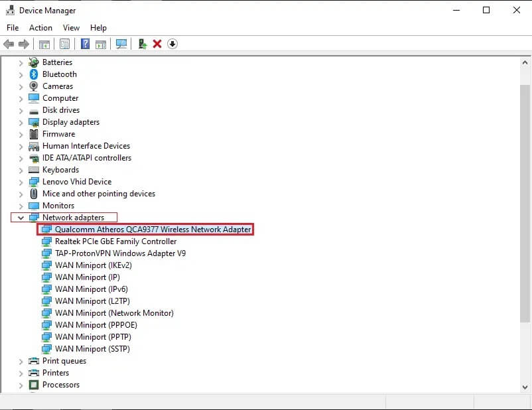Image resolution: width=532 pixels, height=410 pixels.
Task: Click the Realtek PCIe GbE adapter icon
Action: [46, 241]
